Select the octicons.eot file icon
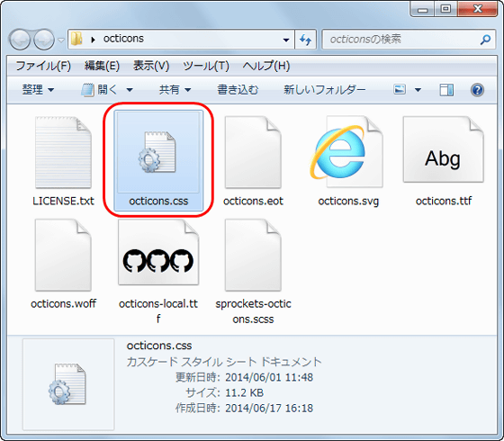Image resolution: width=504 pixels, height=441 pixels. [x=253, y=152]
